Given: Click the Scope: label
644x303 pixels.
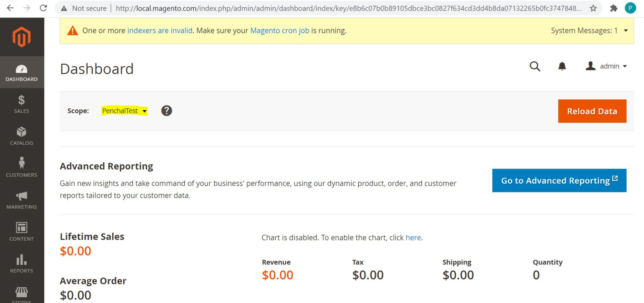Looking at the screenshot, I should point(78,111).
